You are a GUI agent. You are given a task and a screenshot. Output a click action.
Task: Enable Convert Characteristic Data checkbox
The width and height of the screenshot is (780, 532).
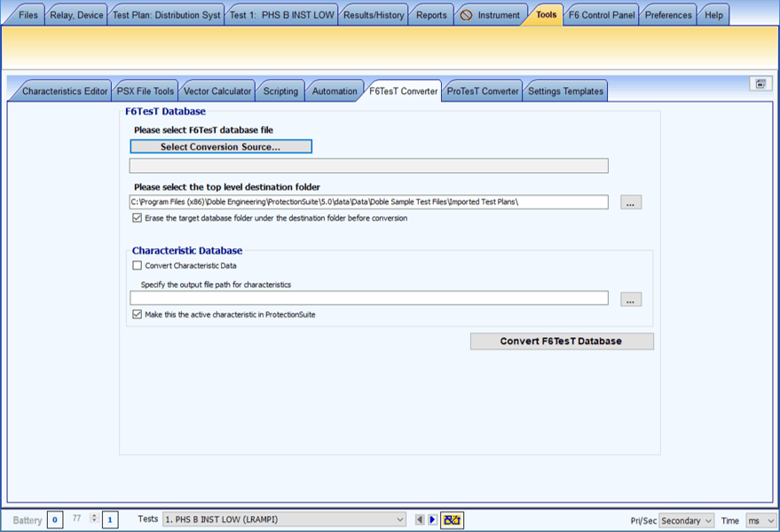pyautogui.click(x=138, y=265)
